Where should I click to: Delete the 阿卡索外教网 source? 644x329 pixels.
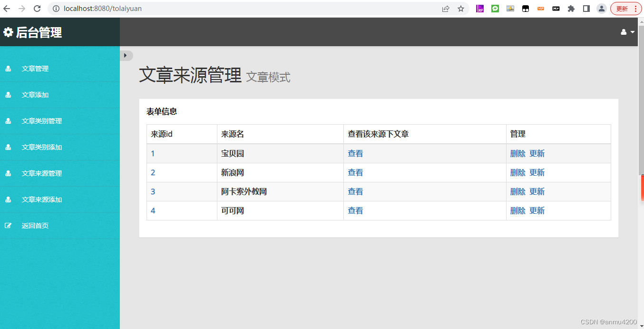(x=518, y=191)
